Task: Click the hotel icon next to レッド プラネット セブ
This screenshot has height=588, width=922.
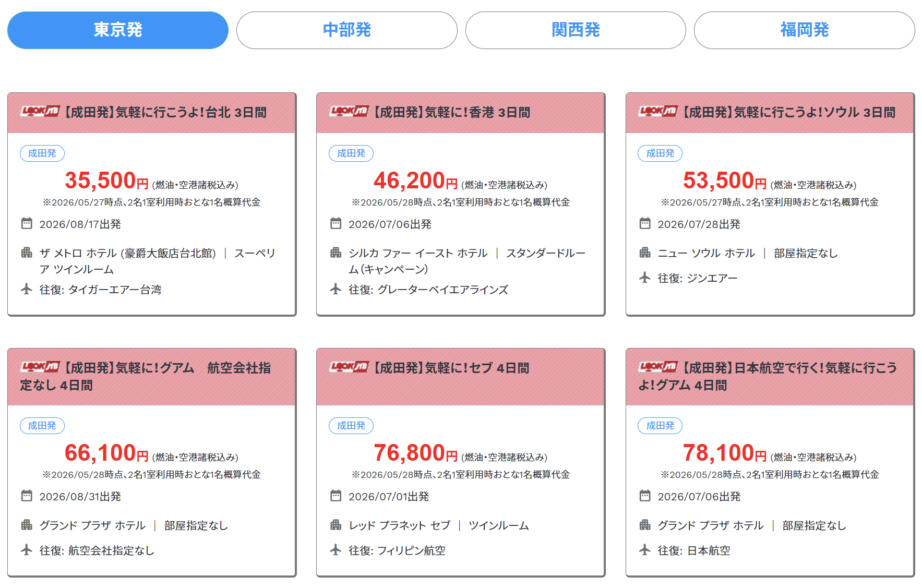Action: 336,525
